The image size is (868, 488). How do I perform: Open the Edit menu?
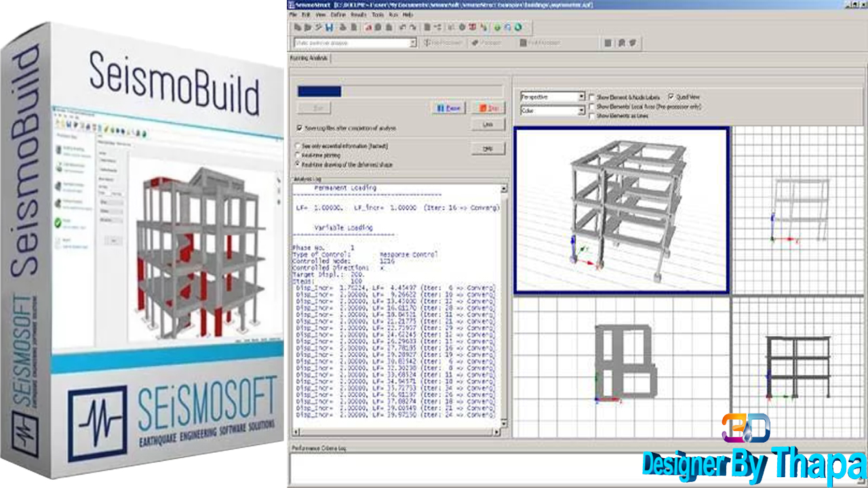306,14
